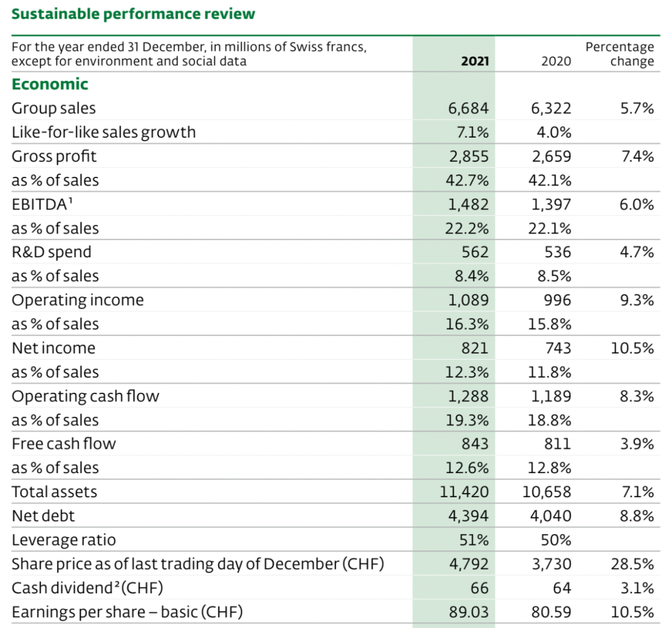The image size is (672, 628).
Task: Click the Operating cash flow row label
Action: 85,396
